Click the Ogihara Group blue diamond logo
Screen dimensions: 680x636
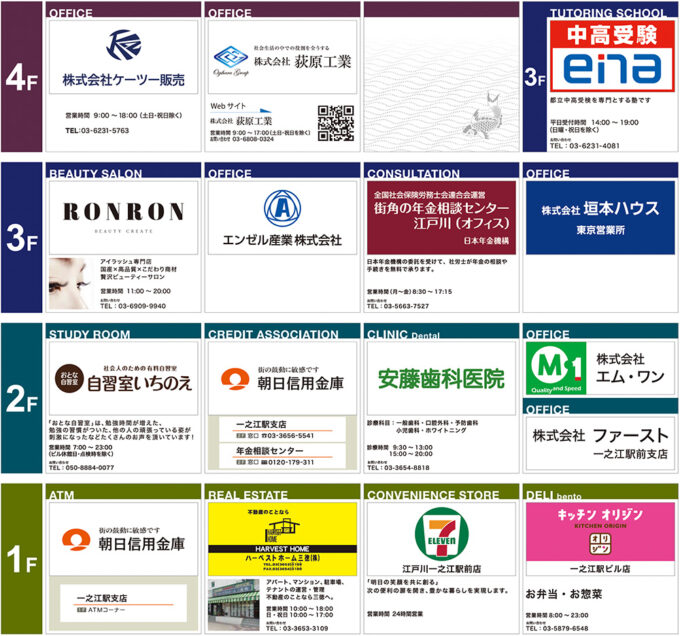231,57
